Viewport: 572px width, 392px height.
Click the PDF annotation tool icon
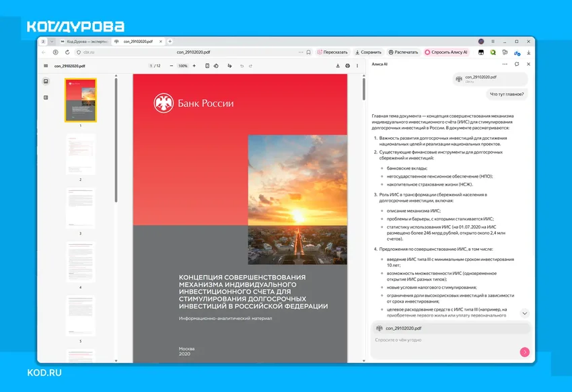click(x=229, y=66)
